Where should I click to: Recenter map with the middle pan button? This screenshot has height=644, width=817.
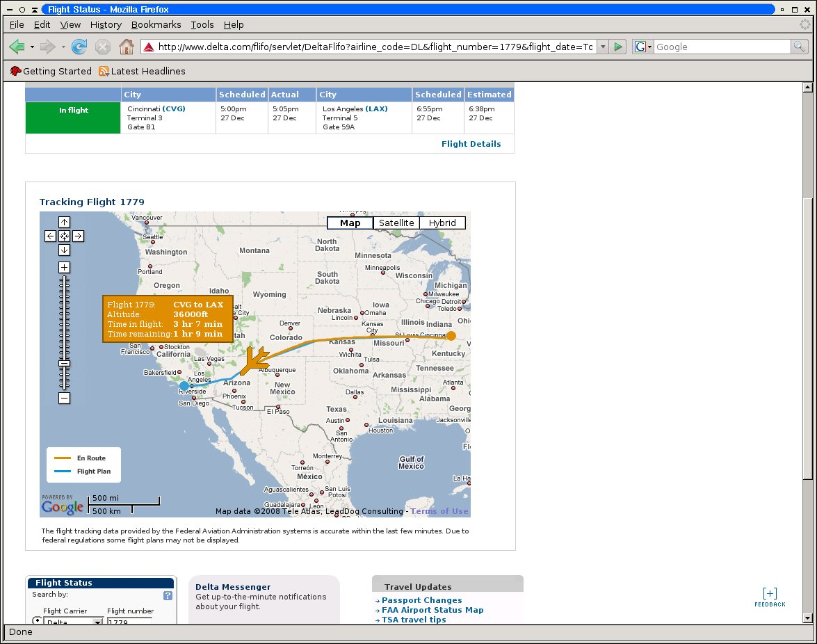tap(64, 236)
